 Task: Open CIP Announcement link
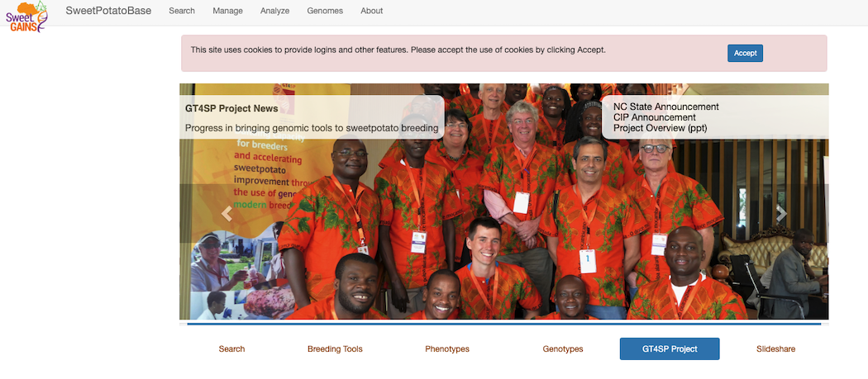pyautogui.click(x=655, y=117)
